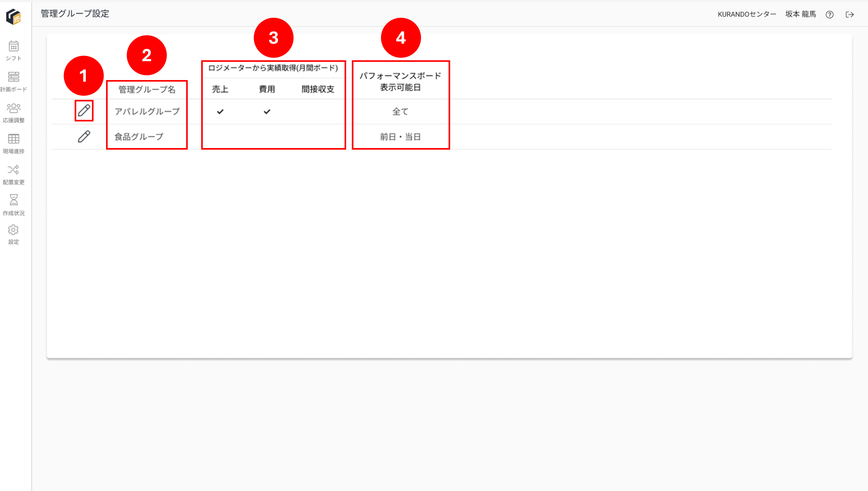Screen dimensions: 868x491
Task: Select the 食品グループ group name
Action: [x=139, y=137]
